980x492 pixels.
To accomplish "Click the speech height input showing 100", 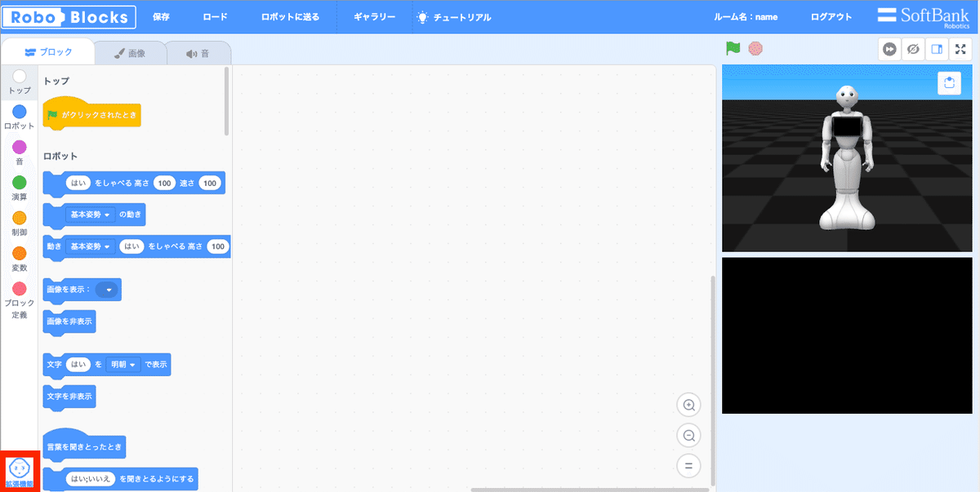I will click(164, 183).
